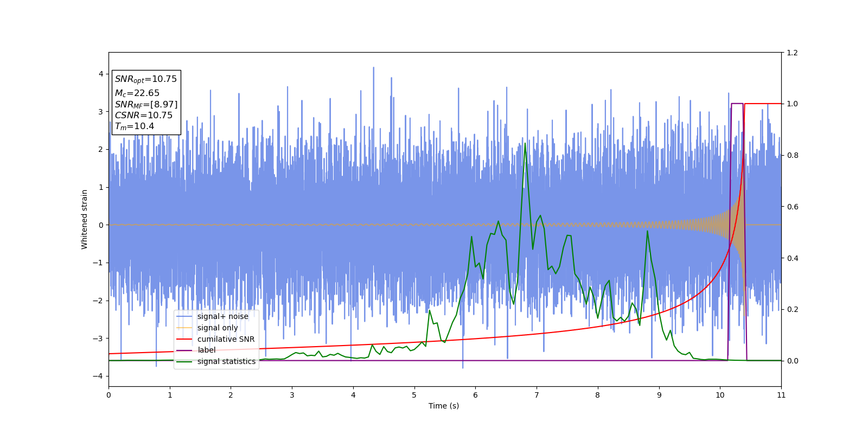The width and height of the screenshot is (868, 434).
Task: Click the Mc=22.65 annotation text
Action: pos(137,93)
